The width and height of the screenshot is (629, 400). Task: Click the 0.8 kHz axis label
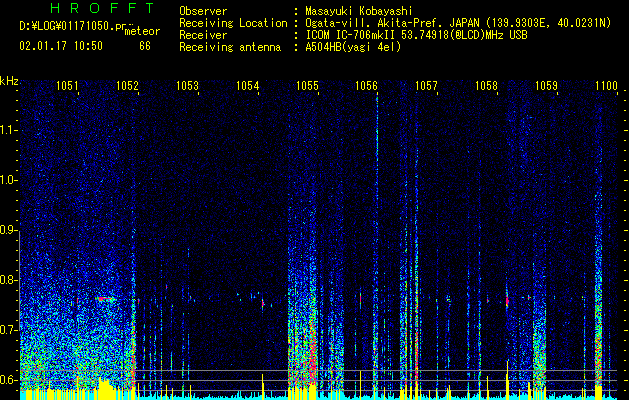click(x=9, y=280)
